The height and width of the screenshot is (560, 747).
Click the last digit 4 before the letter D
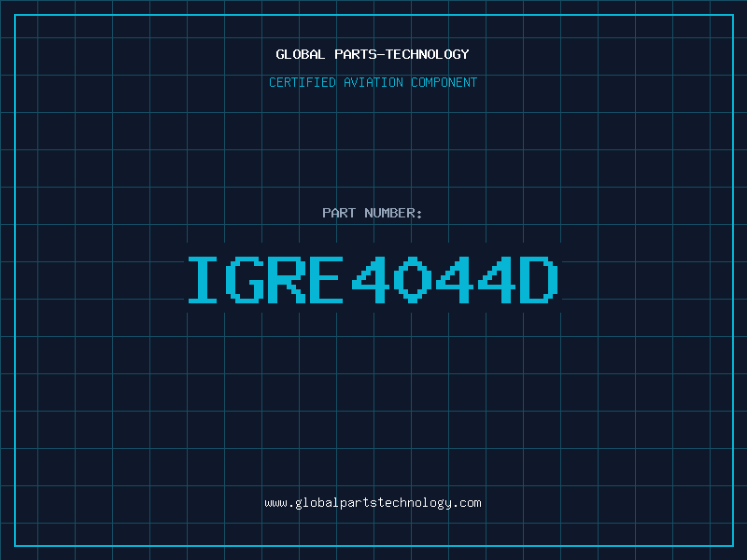496,280
